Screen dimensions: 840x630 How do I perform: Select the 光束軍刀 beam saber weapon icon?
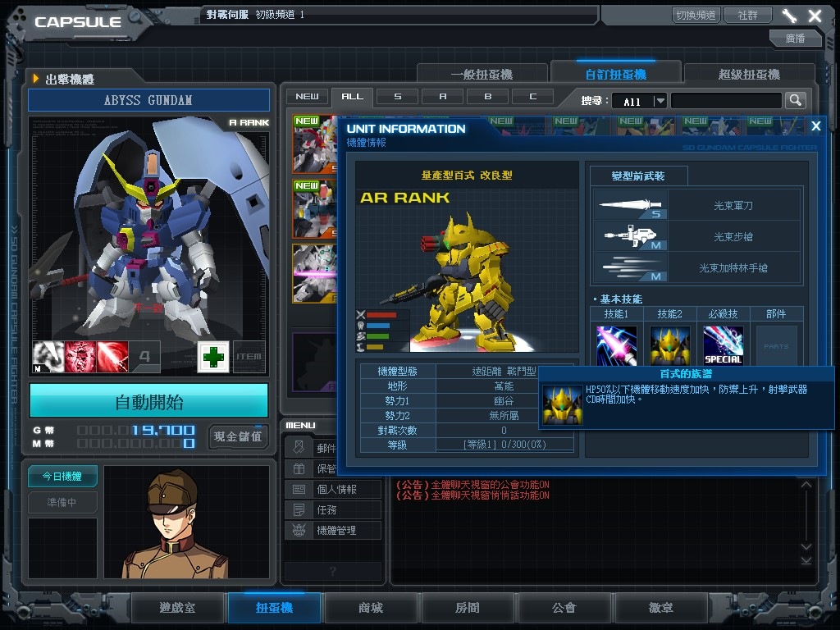(x=631, y=205)
